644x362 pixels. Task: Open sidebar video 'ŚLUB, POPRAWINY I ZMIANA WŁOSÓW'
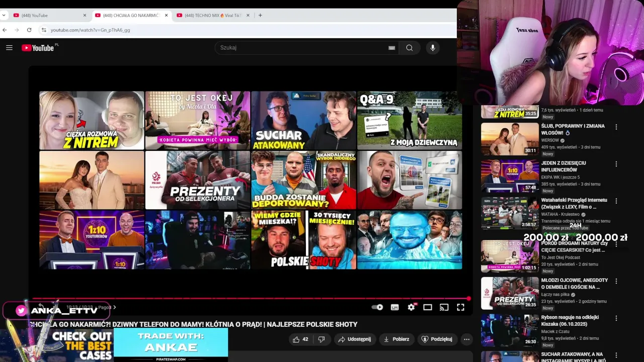(x=573, y=129)
